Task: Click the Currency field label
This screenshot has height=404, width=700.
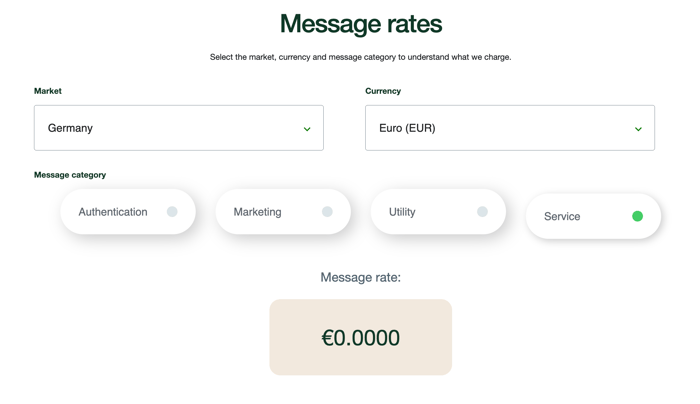Action: point(383,91)
